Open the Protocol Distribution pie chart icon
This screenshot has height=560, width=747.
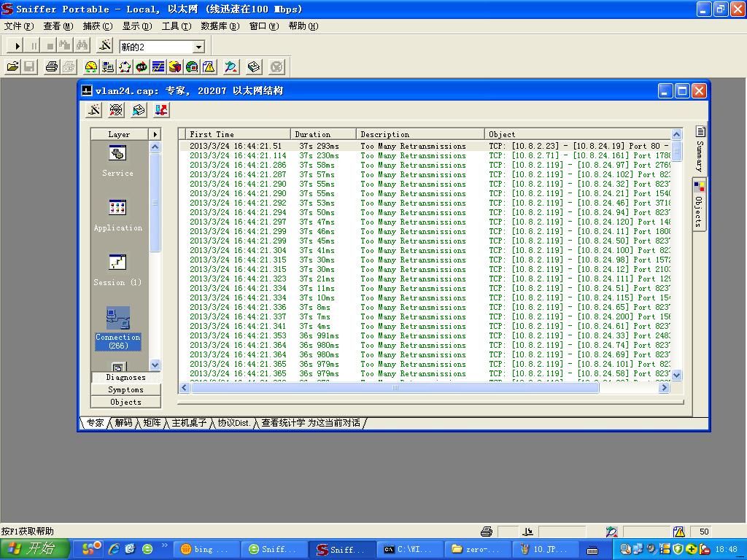tap(175, 66)
